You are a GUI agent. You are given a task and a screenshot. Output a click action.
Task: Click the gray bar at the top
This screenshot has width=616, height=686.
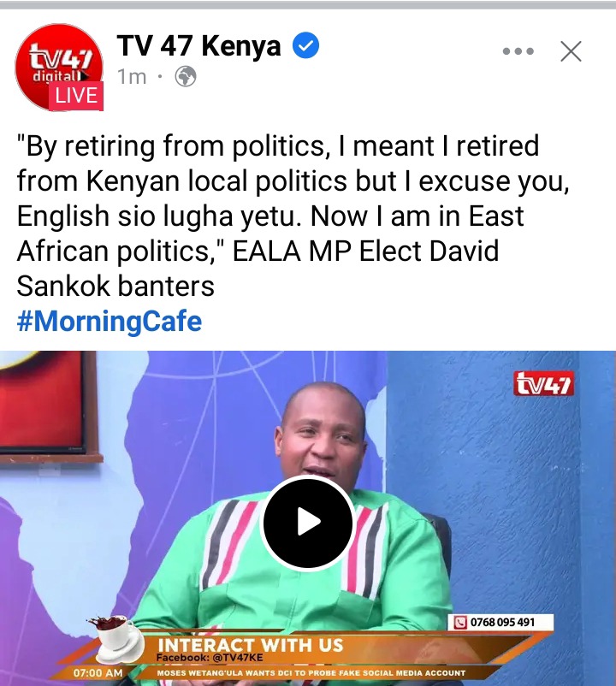point(308,5)
